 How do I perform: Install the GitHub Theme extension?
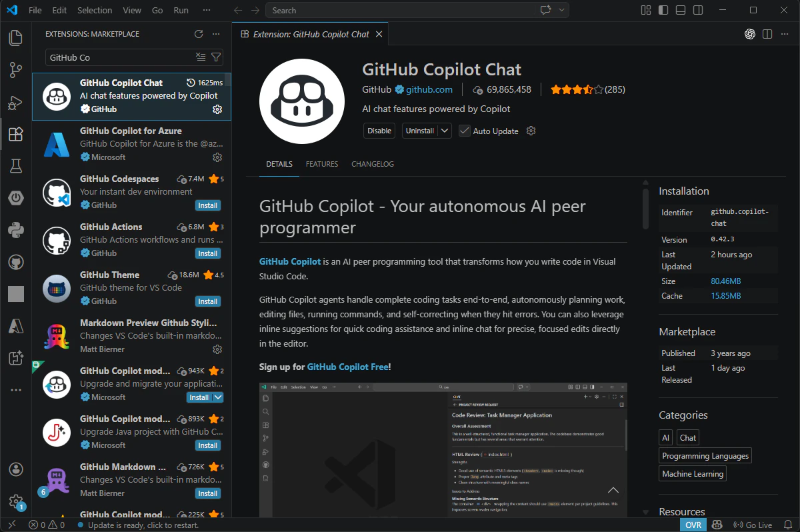[208, 301]
